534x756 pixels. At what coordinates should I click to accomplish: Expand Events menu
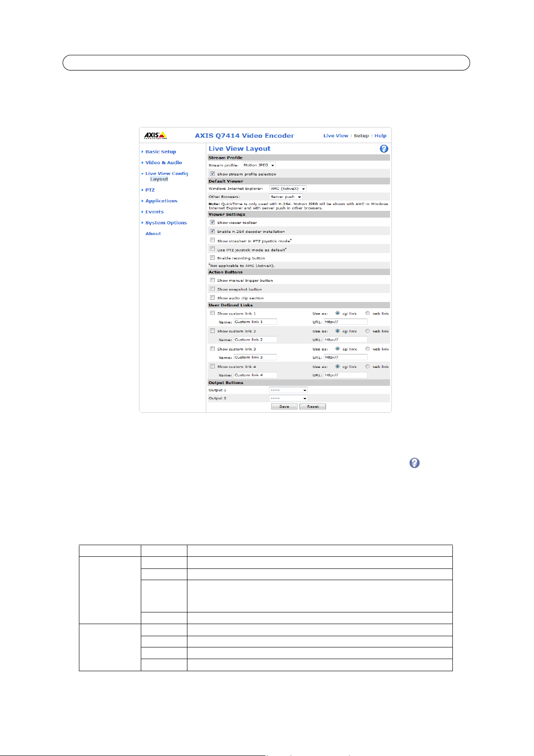tap(154, 212)
